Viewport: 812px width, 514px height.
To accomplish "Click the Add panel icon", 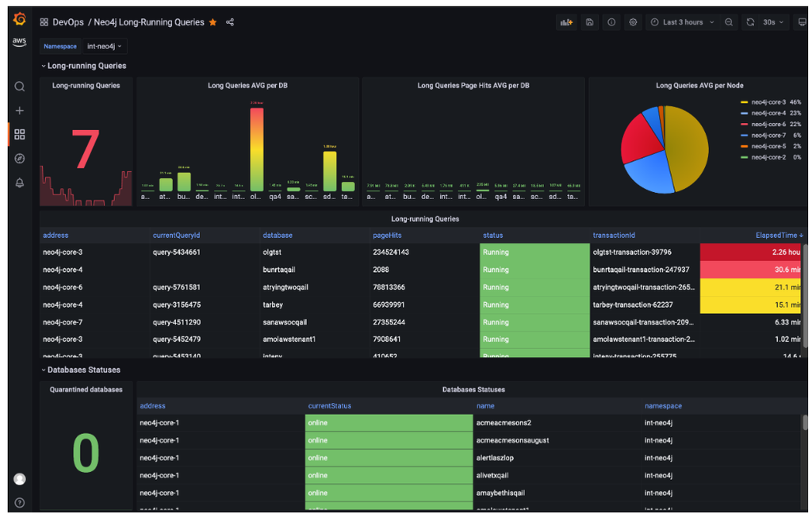I will click(x=566, y=22).
